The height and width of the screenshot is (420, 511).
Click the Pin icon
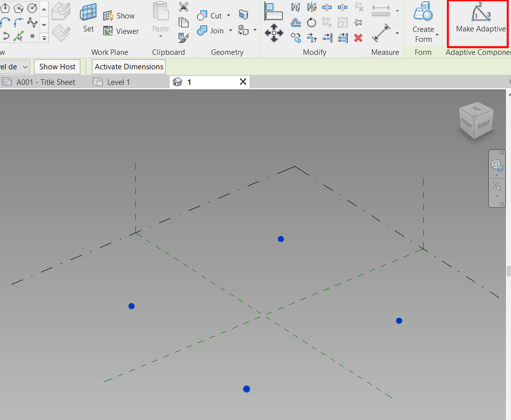tap(358, 22)
